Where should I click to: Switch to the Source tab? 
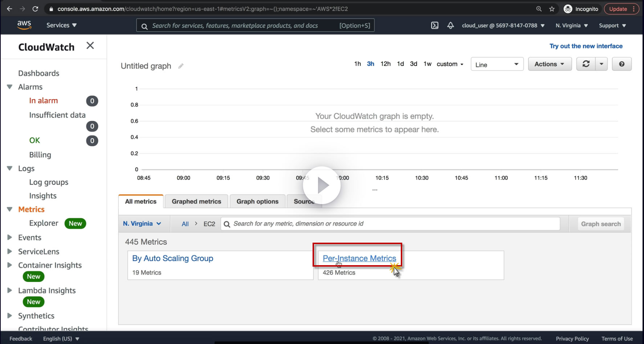click(x=304, y=202)
